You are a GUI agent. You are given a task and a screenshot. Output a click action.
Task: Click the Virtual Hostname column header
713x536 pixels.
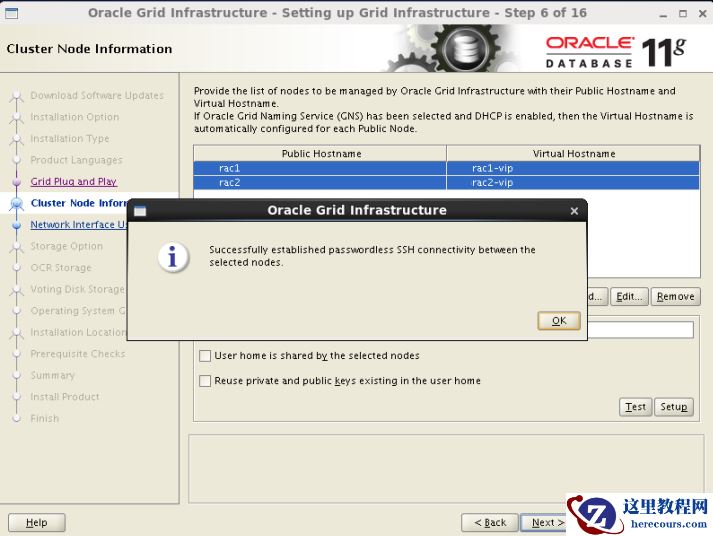point(573,154)
